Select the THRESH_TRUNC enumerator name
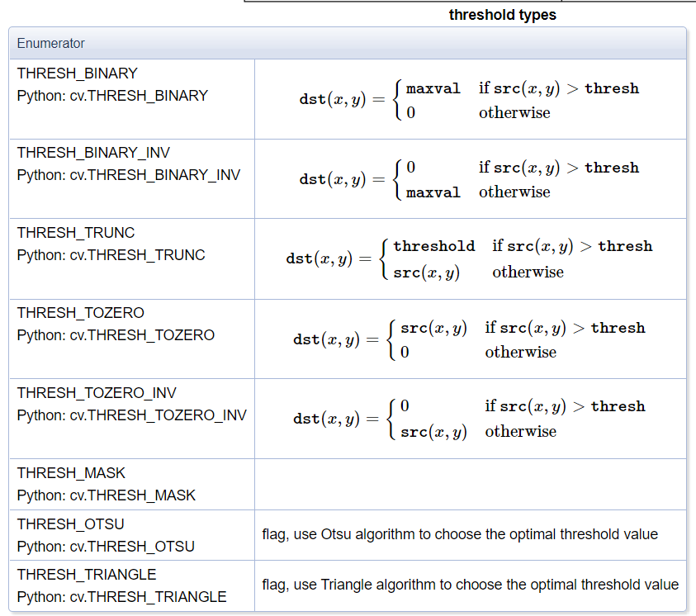Image resolution: width=696 pixels, height=616 pixels. pyautogui.click(x=76, y=233)
